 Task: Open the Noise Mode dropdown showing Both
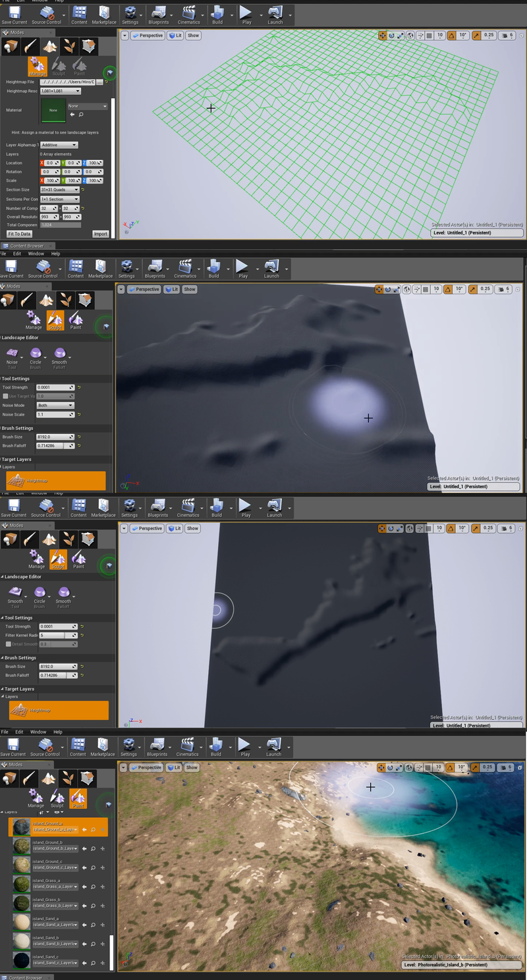pos(55,406)
